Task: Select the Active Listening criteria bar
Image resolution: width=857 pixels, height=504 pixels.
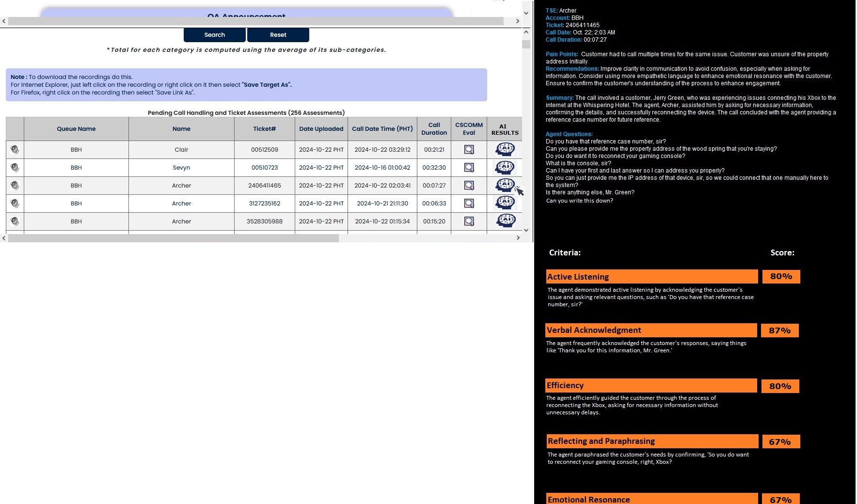Action: (651, 277)
